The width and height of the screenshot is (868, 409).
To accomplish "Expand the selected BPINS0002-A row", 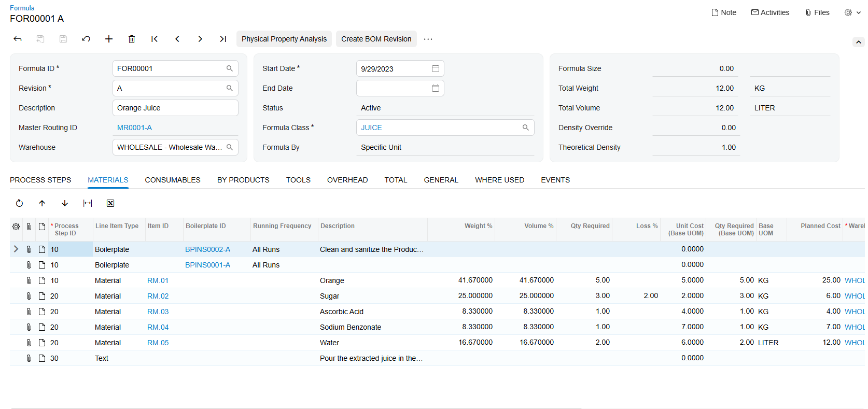I will pyautogui.click(x=16, y=249).
